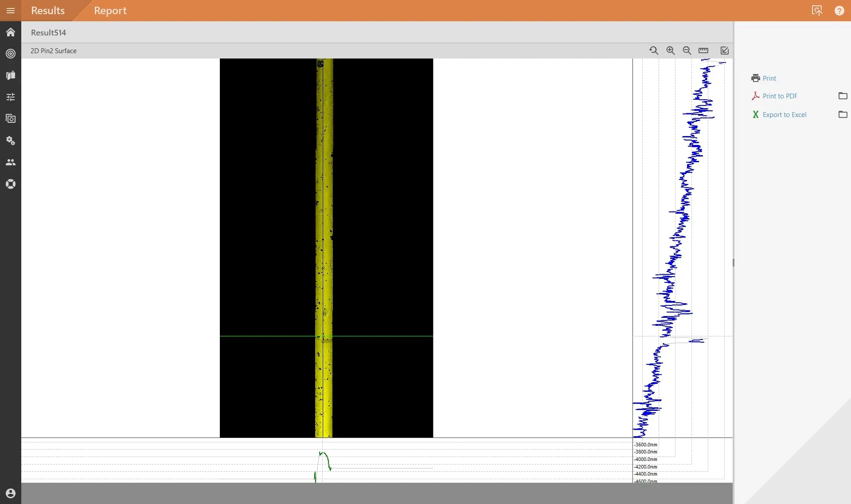The width and height of the screenshot is (851, 504).
Task: Open Help via the question mark icon
Action: click(839, 10)
